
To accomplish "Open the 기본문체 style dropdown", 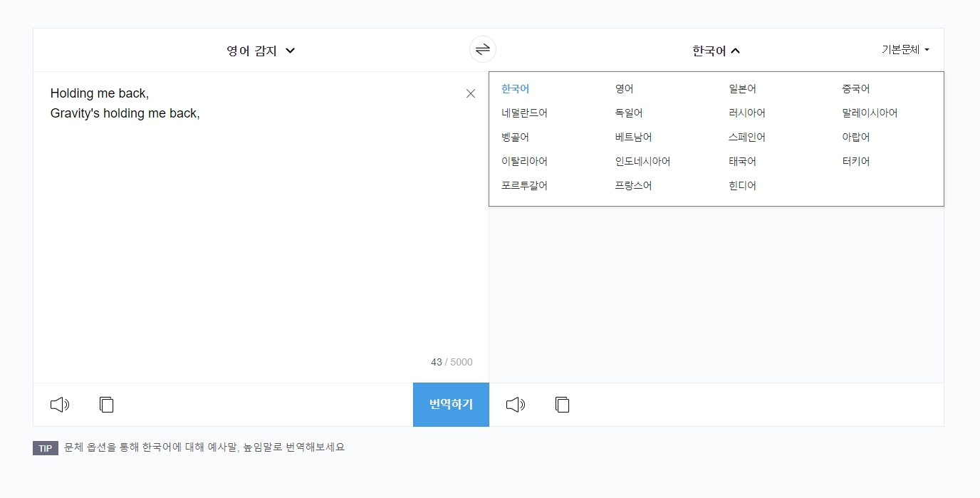I will point(905,49).
